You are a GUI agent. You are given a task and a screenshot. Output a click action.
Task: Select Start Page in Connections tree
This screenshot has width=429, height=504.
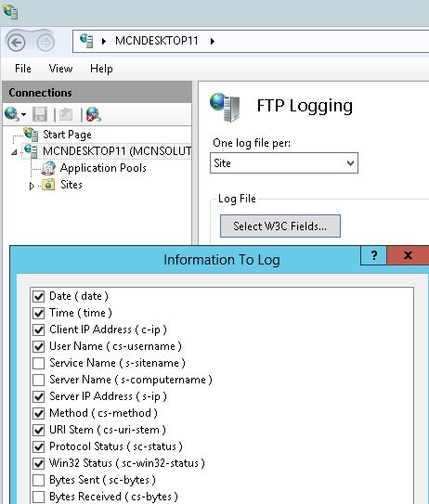pyautogui.click(x=67, y=135)
